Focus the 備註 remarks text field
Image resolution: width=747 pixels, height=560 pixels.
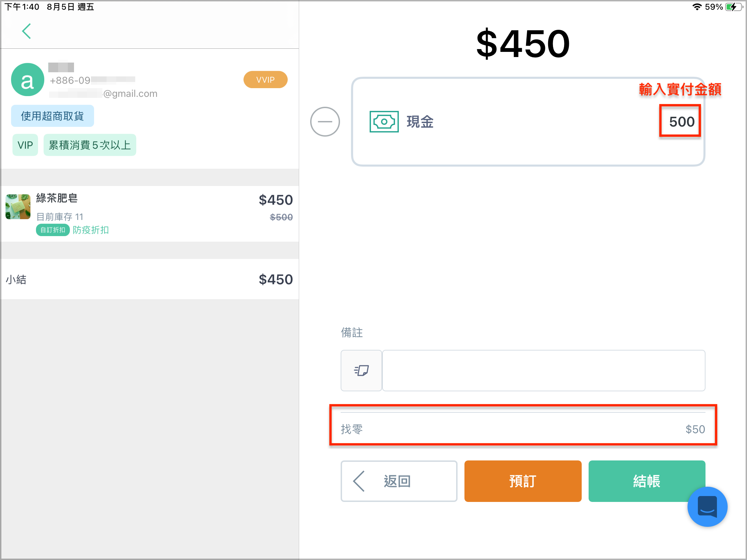point(543,370)
